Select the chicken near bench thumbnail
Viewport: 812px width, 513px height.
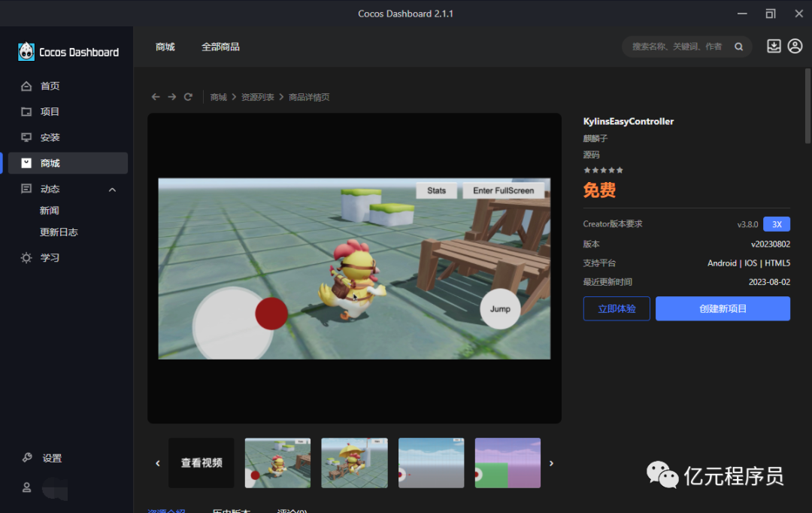click(277, 463)
